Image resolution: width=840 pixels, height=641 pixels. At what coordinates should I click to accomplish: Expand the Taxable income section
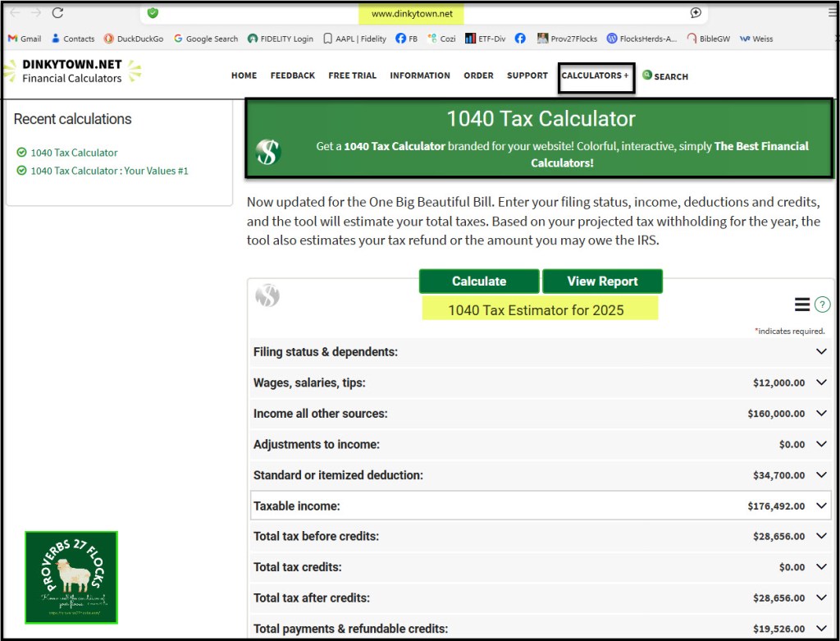822,506
